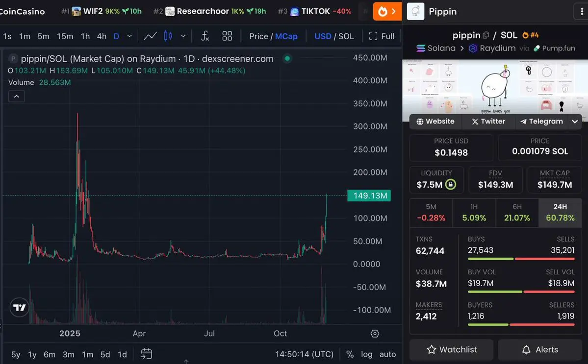Select the 24H change tab
This screenshot has height=364, width=588.
[x=560, y=213]
